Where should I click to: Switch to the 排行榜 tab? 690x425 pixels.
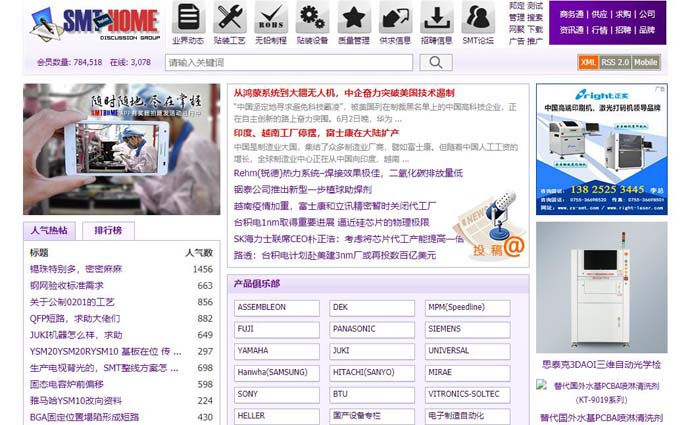click(x=108, y=231)
